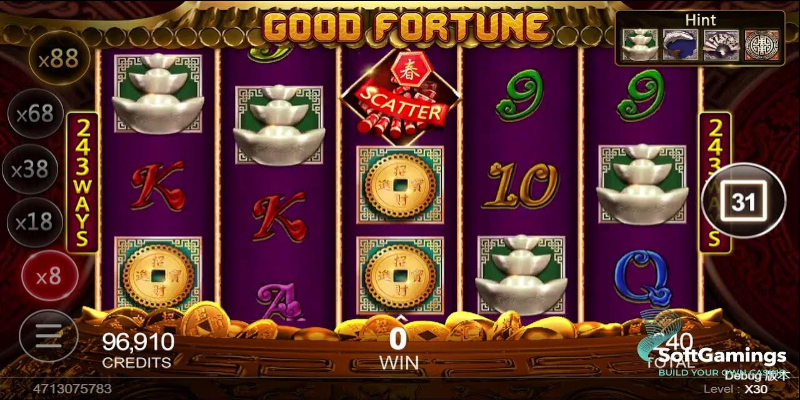This screenshot has height=400, width=800.
Task: Select the x68 multiplier bubble
Action: point(35,114)
